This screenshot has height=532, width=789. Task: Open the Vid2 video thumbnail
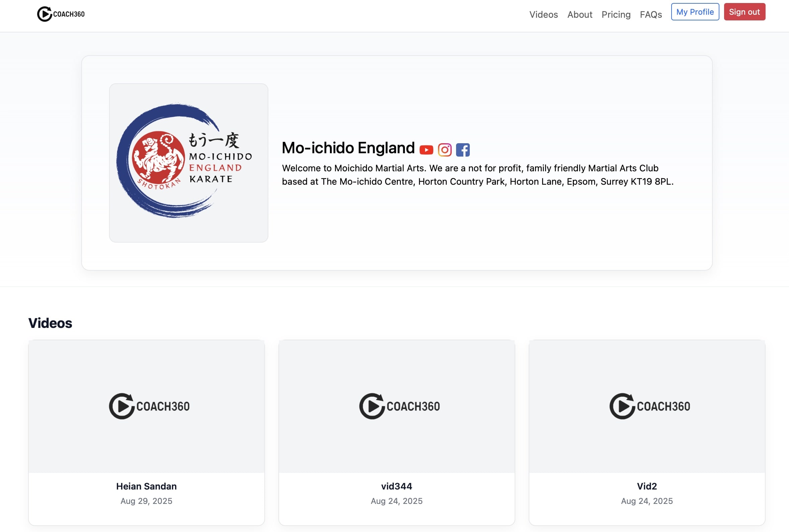646,406
